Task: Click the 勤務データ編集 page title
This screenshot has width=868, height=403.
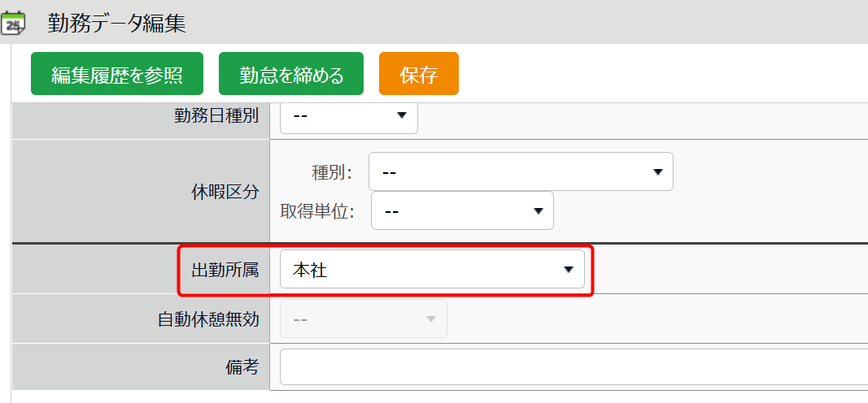Action: (x=116, y=24)
